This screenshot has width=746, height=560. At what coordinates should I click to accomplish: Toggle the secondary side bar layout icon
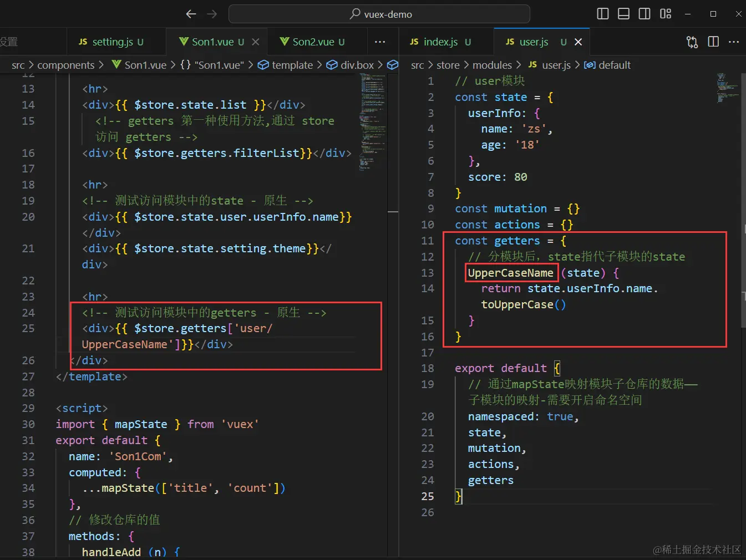click(644, 14)
